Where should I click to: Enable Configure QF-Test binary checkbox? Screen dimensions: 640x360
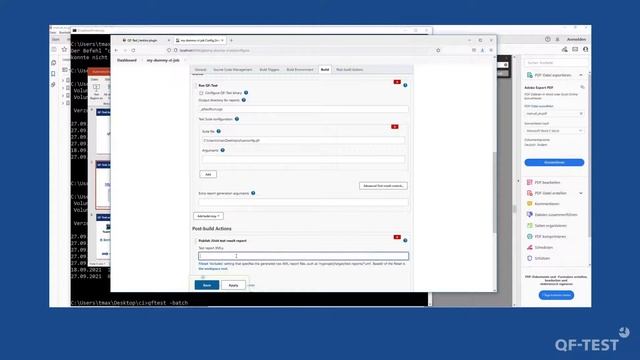(201, 93)
